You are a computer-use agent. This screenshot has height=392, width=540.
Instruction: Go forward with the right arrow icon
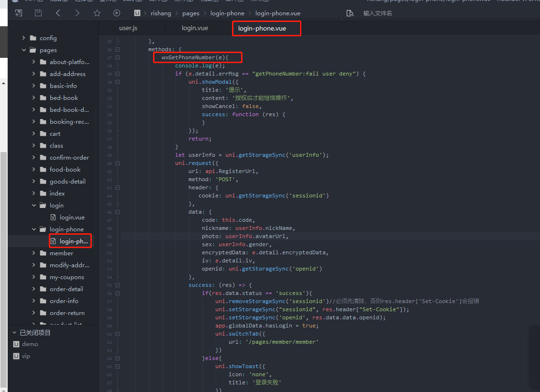point(77,13)
